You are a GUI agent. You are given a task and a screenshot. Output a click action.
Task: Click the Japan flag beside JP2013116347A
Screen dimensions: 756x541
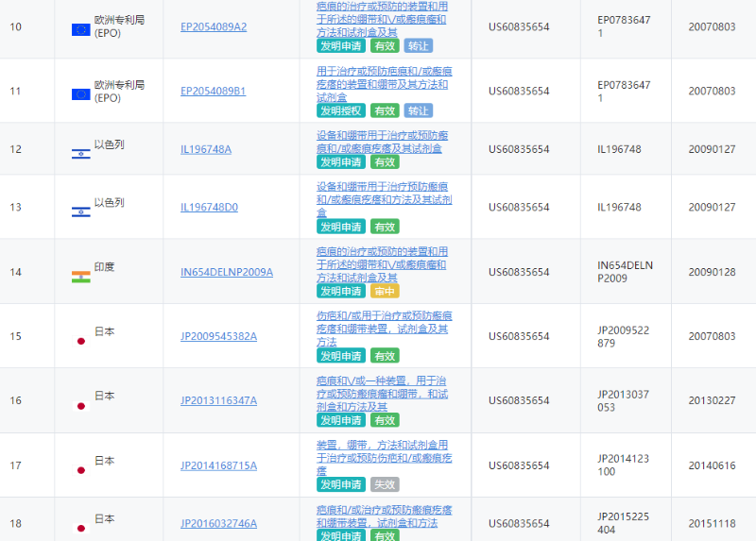(80, 404)
